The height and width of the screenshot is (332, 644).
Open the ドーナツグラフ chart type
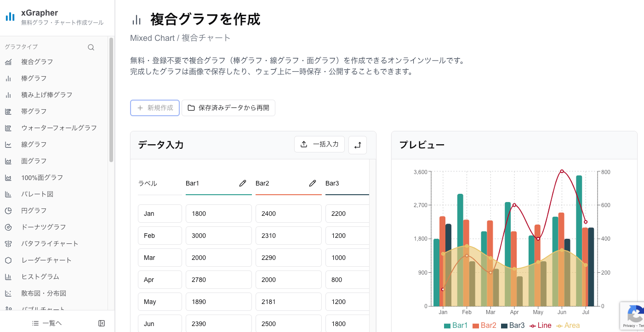click(x=8, y=227)
